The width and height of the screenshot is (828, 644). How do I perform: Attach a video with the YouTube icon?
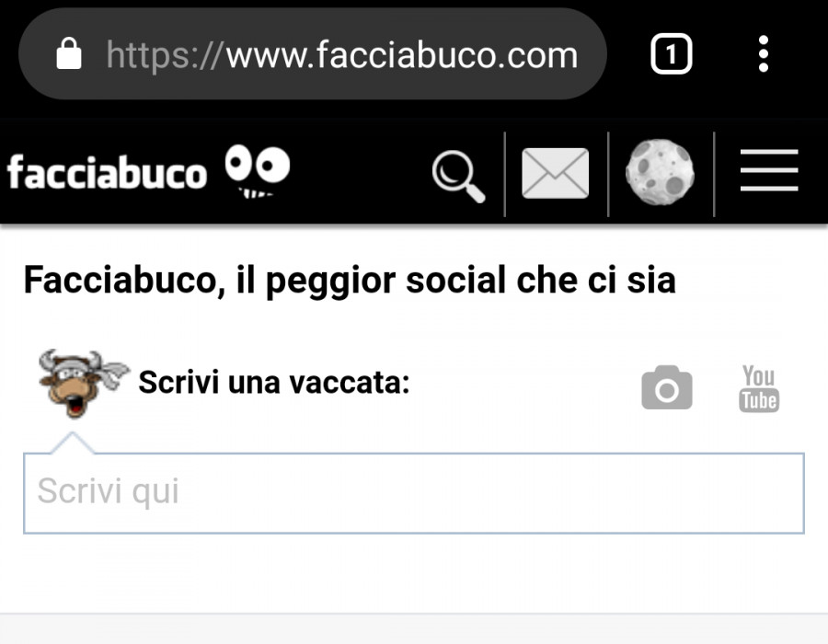point(759,388)
